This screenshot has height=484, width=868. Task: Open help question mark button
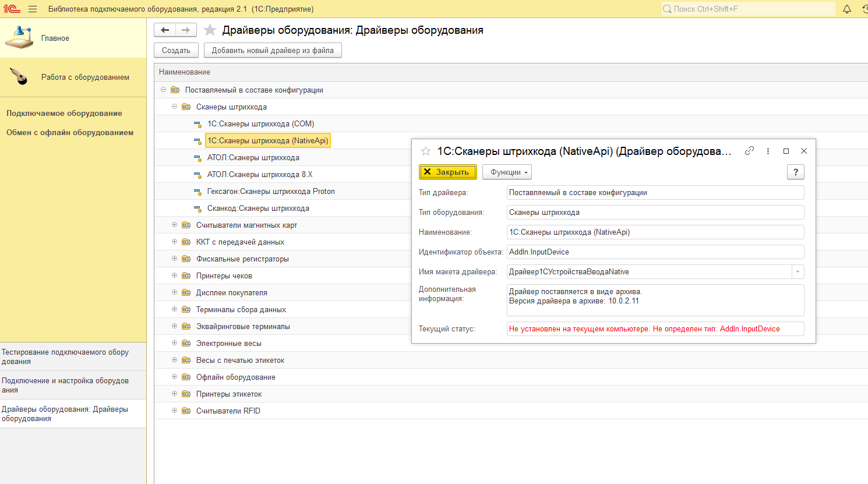(796, 172)
